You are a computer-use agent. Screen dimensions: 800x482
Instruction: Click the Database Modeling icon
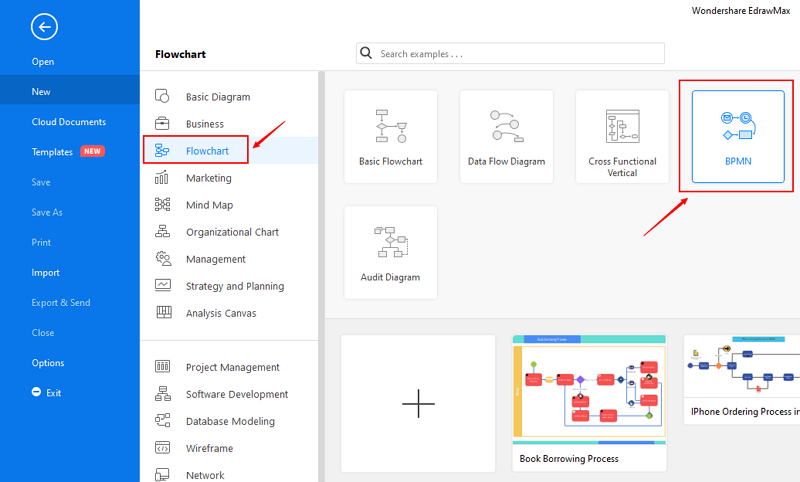pyautogui.click(x=162, y=420)
